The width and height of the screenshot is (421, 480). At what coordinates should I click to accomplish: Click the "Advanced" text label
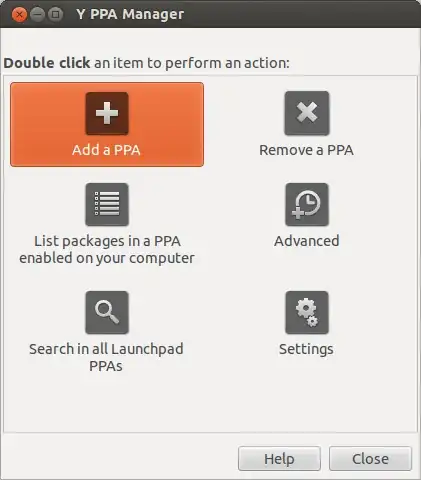pos(307,241)
